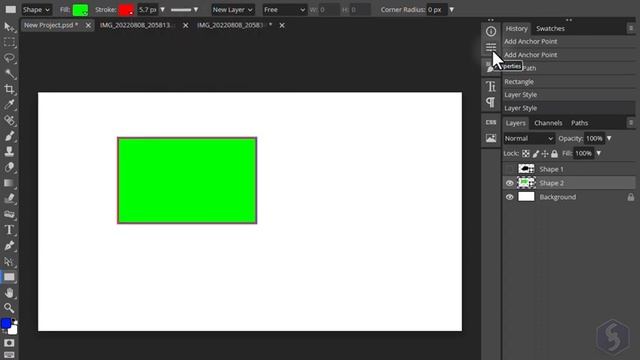This screenshot has width=640, height=360.
Task: Switch to the Swatches tab
Action: pyautogui.click(x=550, y=29)
